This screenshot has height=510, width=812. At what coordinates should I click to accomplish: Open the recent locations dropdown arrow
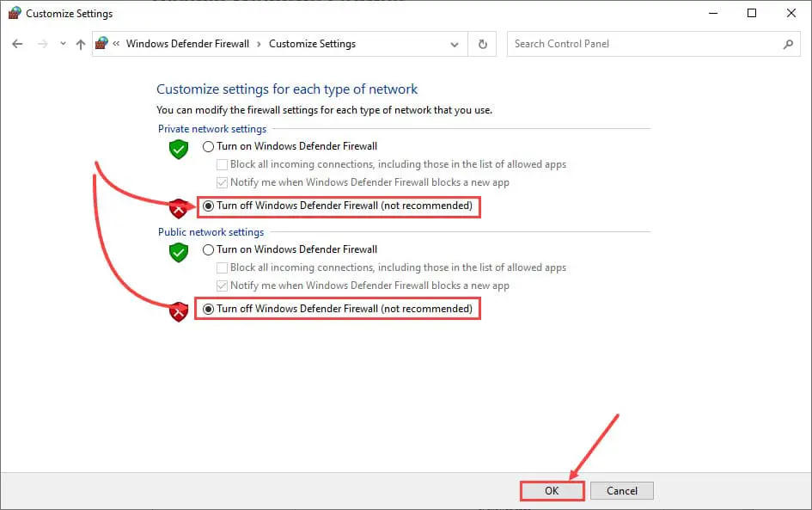(63, 44)
